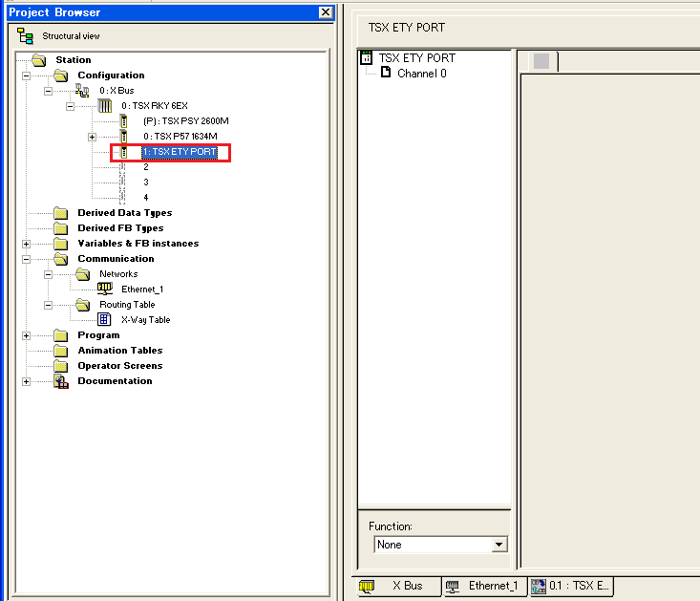The height and width of the screenshot is (601, 700).
Task: Click the Structural view icon
Action: pyautogui.click(x=26, y=36)
